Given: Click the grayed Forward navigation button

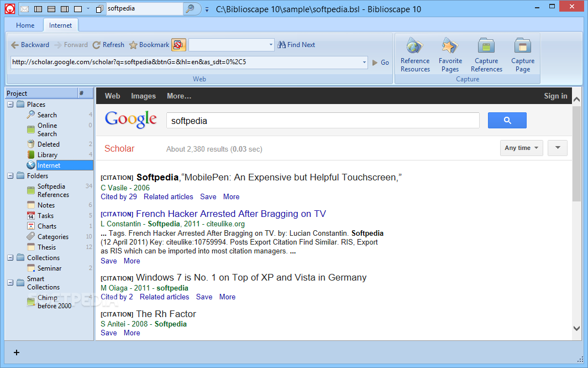Looking at the screenshot, I should [71, 45].
